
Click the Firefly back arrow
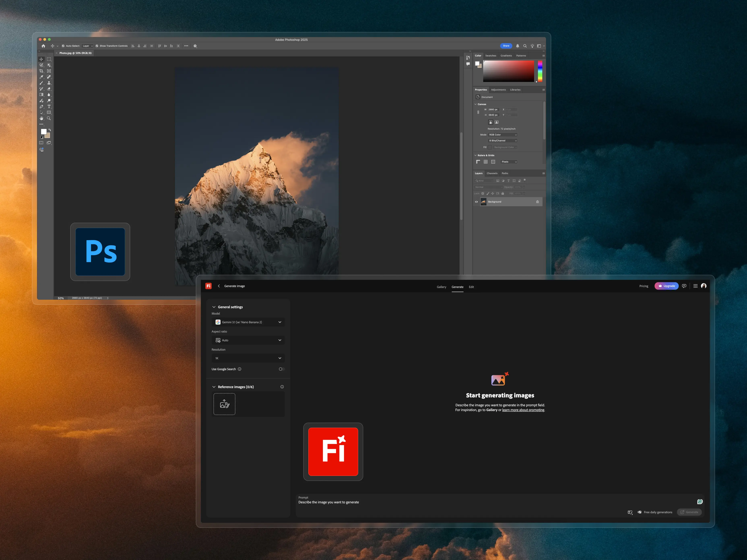(219, 286)
